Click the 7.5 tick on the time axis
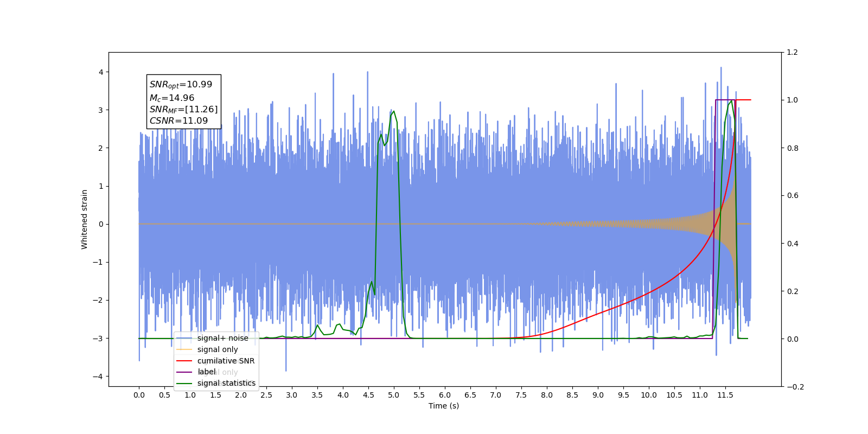Image resolution: width=868 pixels, height=434 pixels. 521,395
